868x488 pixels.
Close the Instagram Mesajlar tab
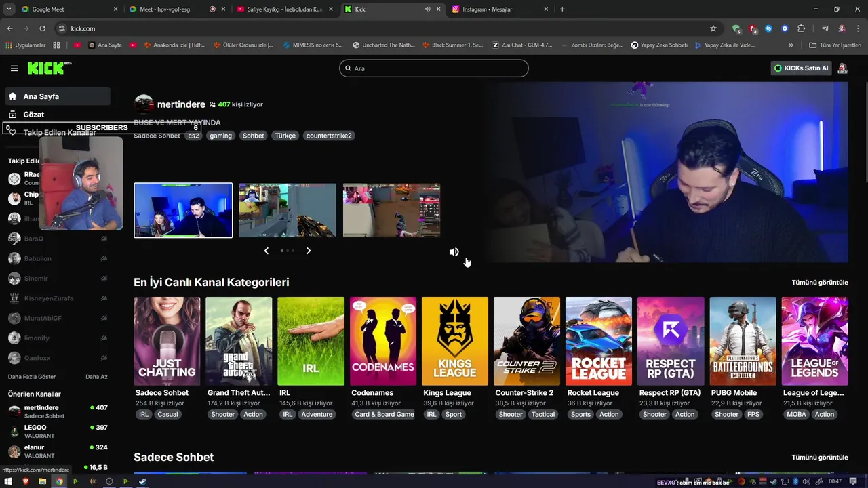(x=546, y=9)
